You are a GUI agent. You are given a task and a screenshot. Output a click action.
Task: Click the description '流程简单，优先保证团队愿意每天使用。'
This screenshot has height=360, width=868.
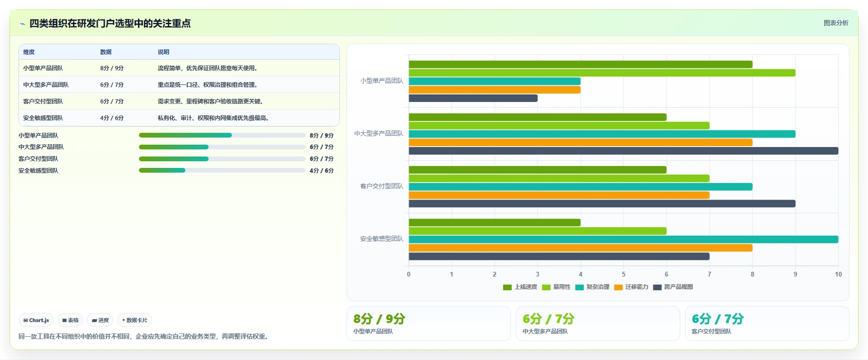(209, 68)
